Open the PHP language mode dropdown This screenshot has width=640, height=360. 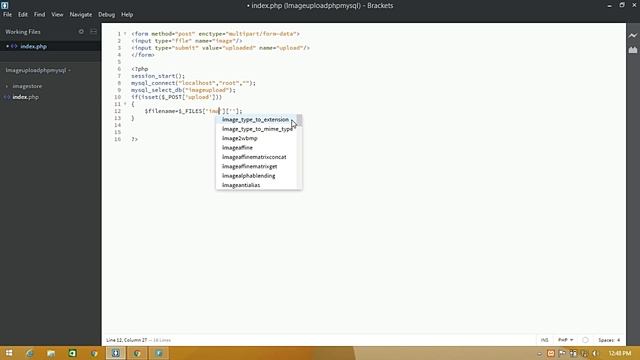(565, 340)
